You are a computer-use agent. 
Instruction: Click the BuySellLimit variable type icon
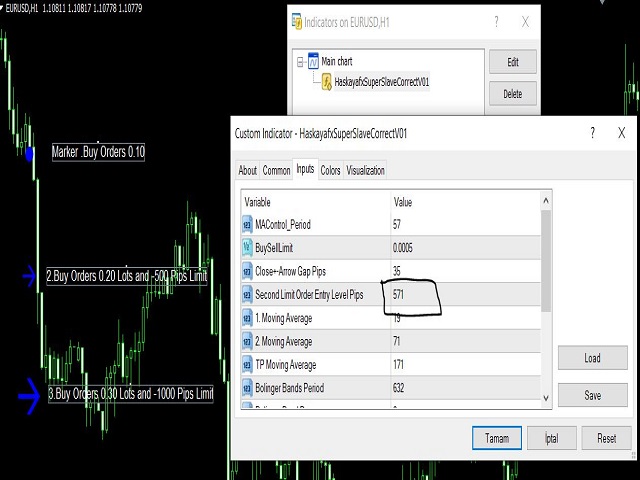pos(247,248)
